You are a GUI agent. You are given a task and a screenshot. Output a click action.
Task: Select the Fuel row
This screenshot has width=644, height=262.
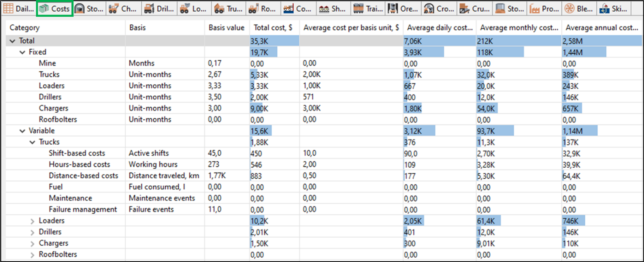325,187
